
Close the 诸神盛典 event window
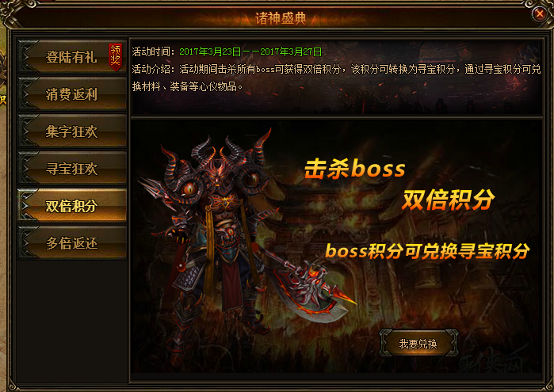(540, 13)
